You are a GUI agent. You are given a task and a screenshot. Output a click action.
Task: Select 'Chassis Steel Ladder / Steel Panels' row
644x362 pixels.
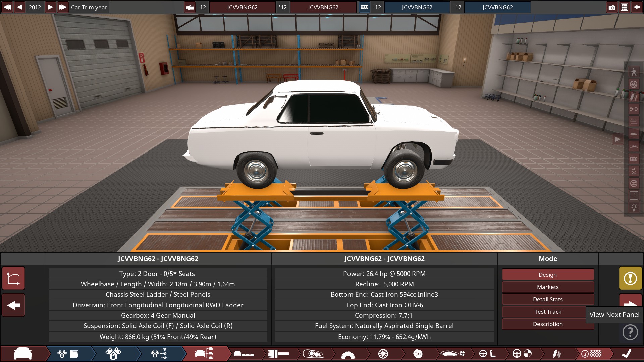click(x=158, y=294)
